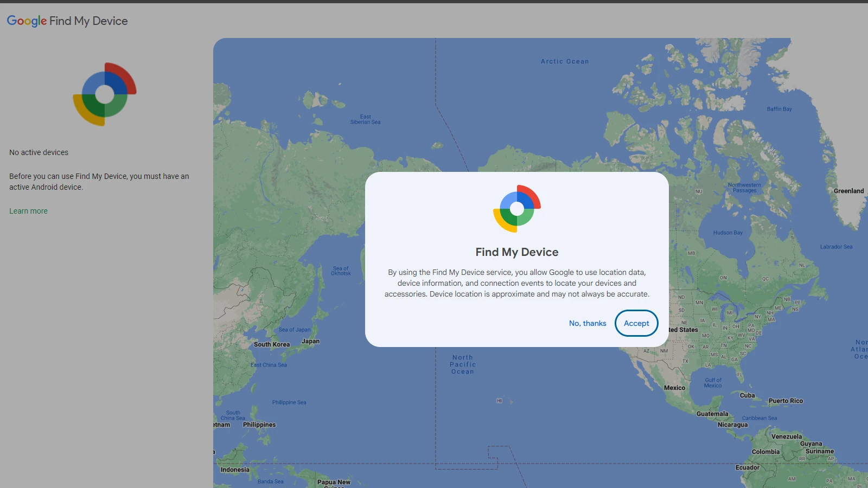Click the Ecuador label on the map

[748, 467]
